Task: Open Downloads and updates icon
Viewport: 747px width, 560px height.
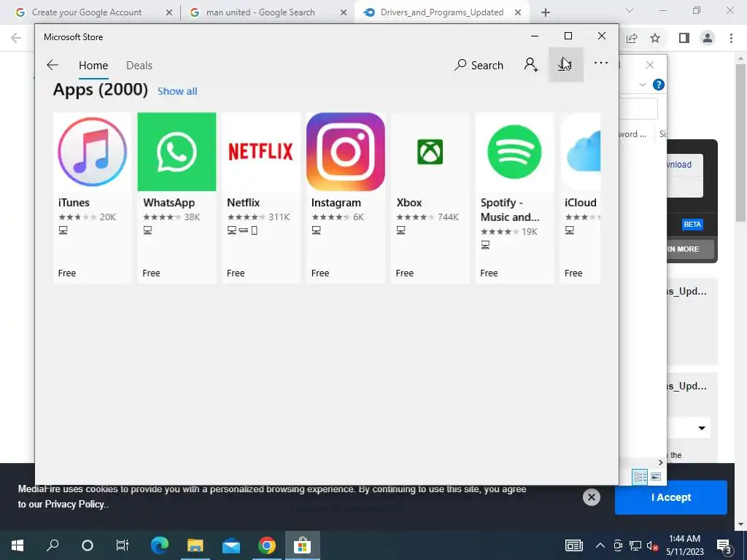Action: click(565, 65)
